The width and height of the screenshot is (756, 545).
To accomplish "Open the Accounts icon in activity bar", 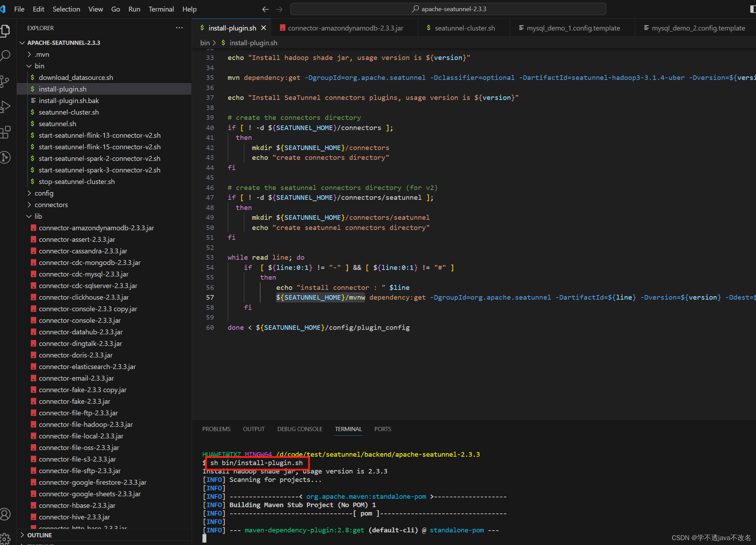I will pos(5,514).
